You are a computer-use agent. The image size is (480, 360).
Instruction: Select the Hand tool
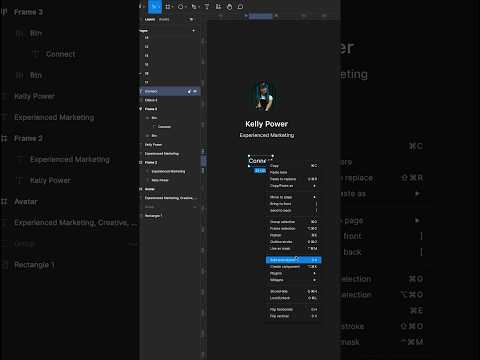(x=229, y=7)
